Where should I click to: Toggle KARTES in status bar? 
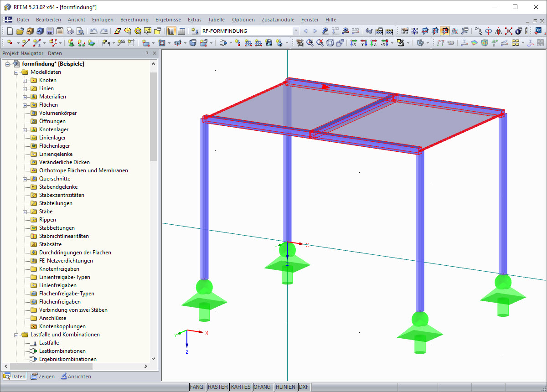pyautogui.click(x=241, y=387)
